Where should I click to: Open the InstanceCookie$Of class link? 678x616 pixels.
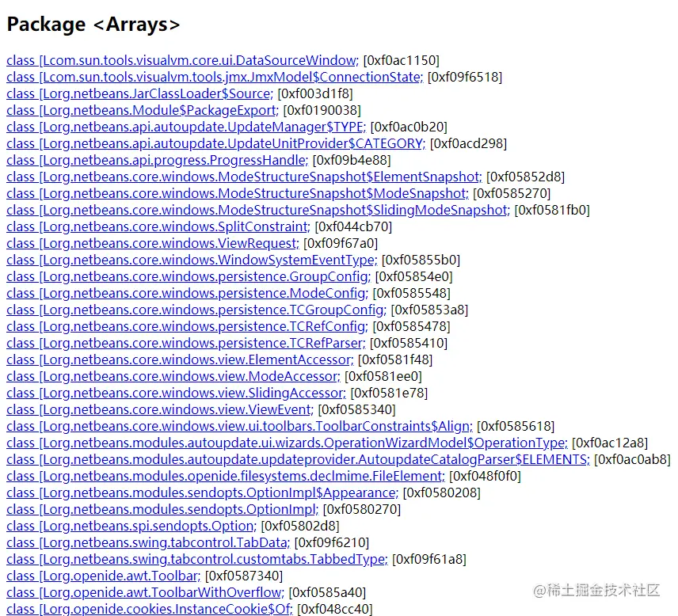(x=150, y=610)
